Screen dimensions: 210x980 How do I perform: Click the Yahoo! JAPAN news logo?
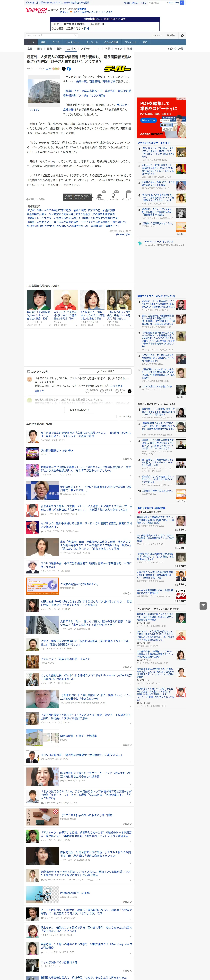pyautogui.click(x=42, y=10)
